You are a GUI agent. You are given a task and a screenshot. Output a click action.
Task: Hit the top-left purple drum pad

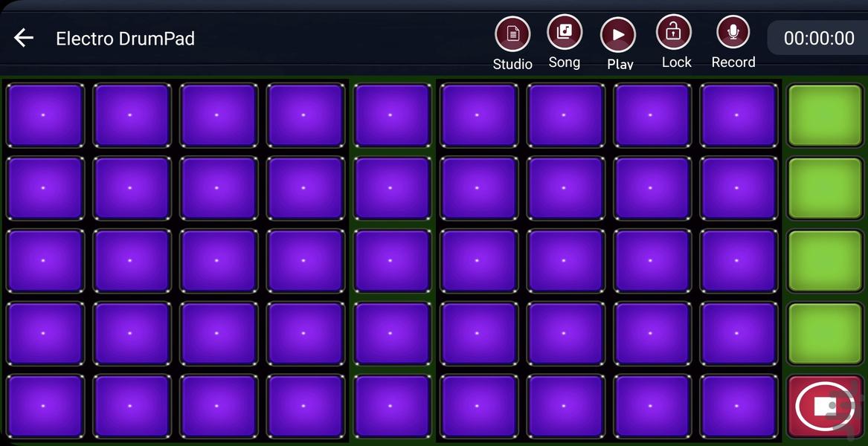pyautogui.click(x=45, y=115)
